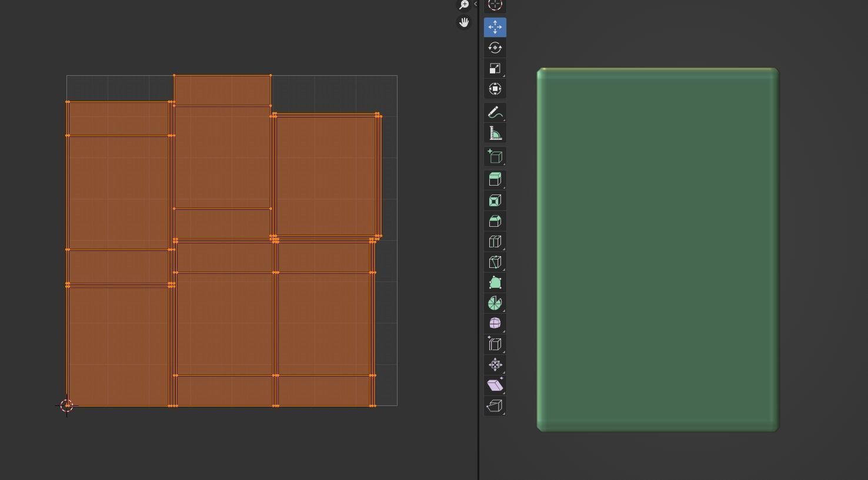Click the UV editor zoom magnifier icon

464,5
